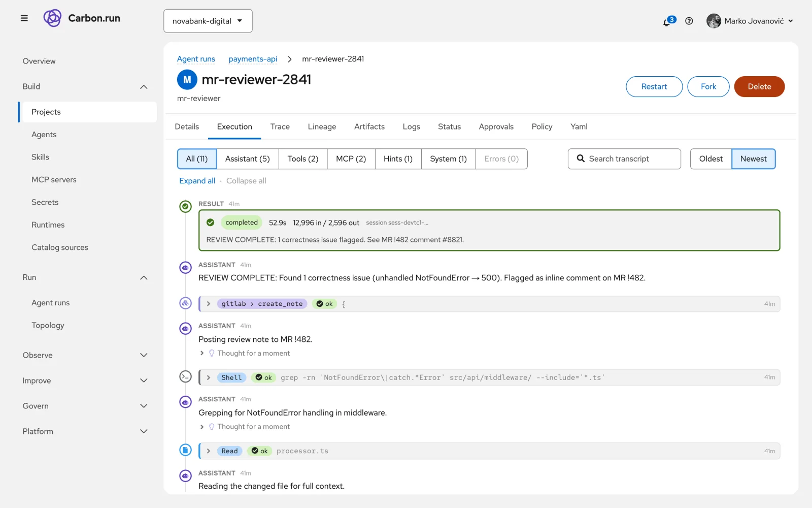Click the RESULT green check timeline icon
This screenshot has width=812, height=508.
click(x=185, y=206)
